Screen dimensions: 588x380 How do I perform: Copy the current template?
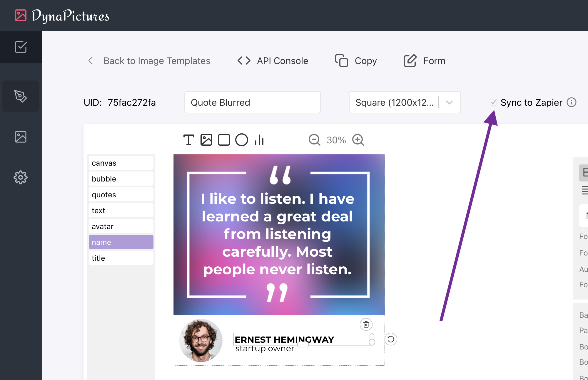pos(356,61)
